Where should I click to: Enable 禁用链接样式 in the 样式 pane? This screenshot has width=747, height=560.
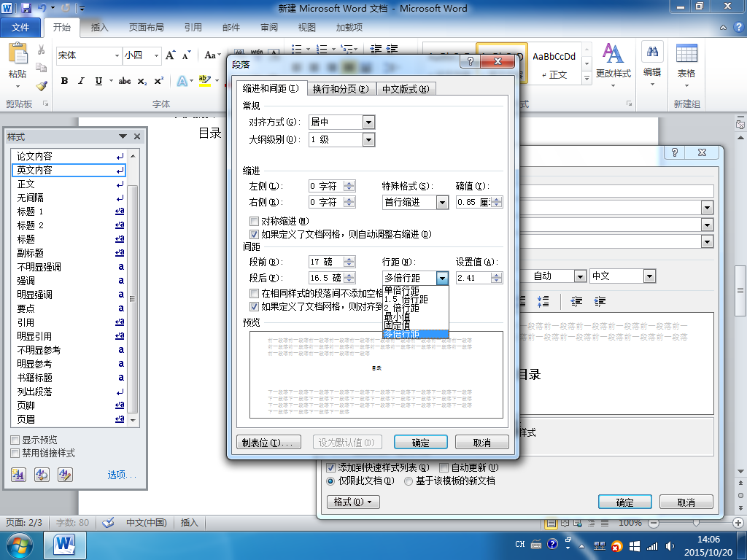(15, 454)
